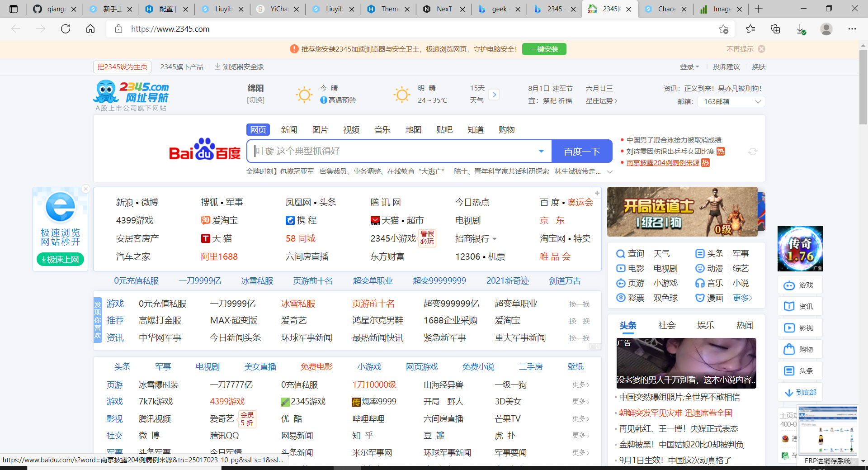Open the 影视 sidebar icon button
The width and height of the screenshot is (868, 470).
coord(800,328)
